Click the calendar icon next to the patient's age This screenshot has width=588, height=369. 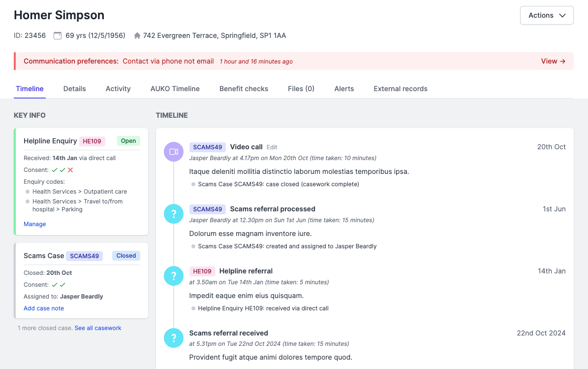tap(58, 35)
